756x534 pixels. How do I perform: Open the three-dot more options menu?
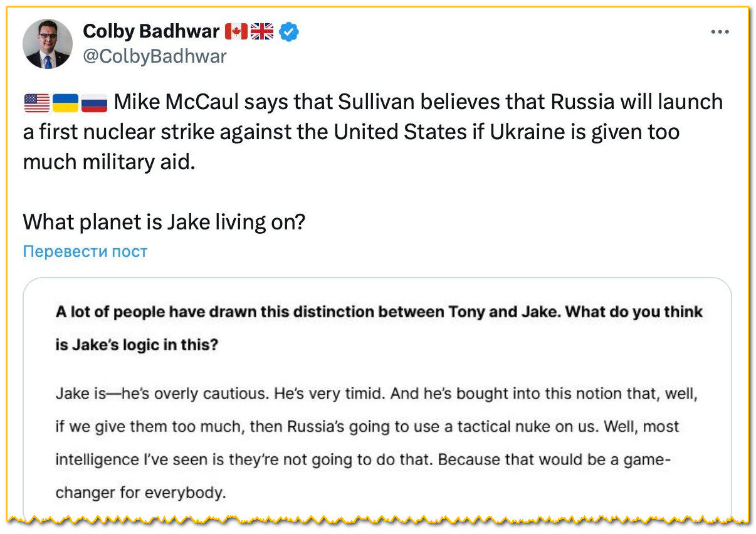pos(720,32)
